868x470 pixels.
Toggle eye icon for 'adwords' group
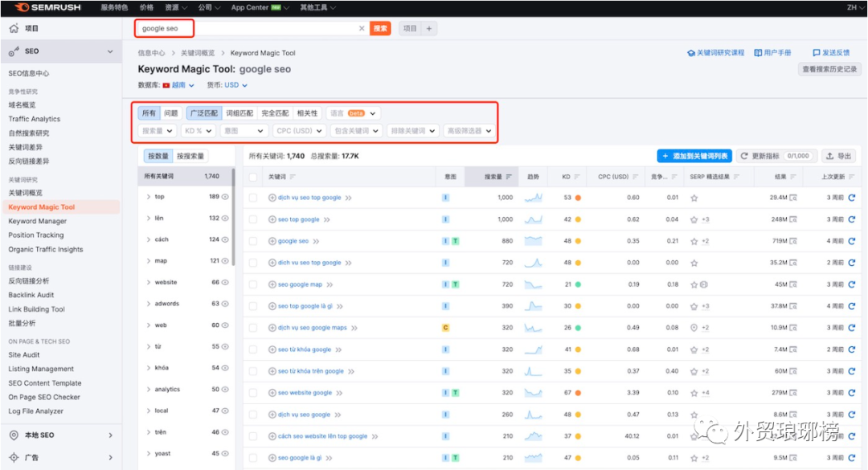pyautogui.click(x=225, y=304)
